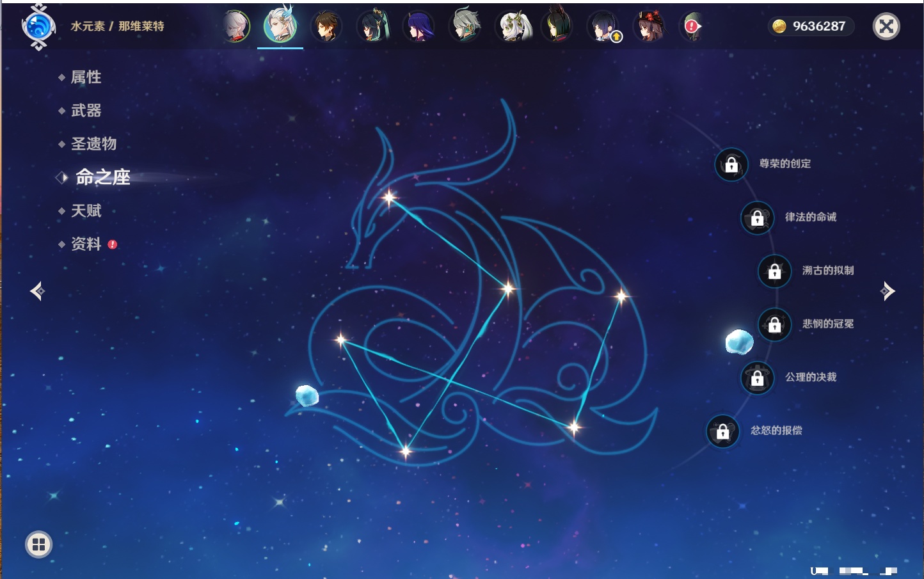Switch to Tighnari's dark-eared avatar

(x=556, y=26)
